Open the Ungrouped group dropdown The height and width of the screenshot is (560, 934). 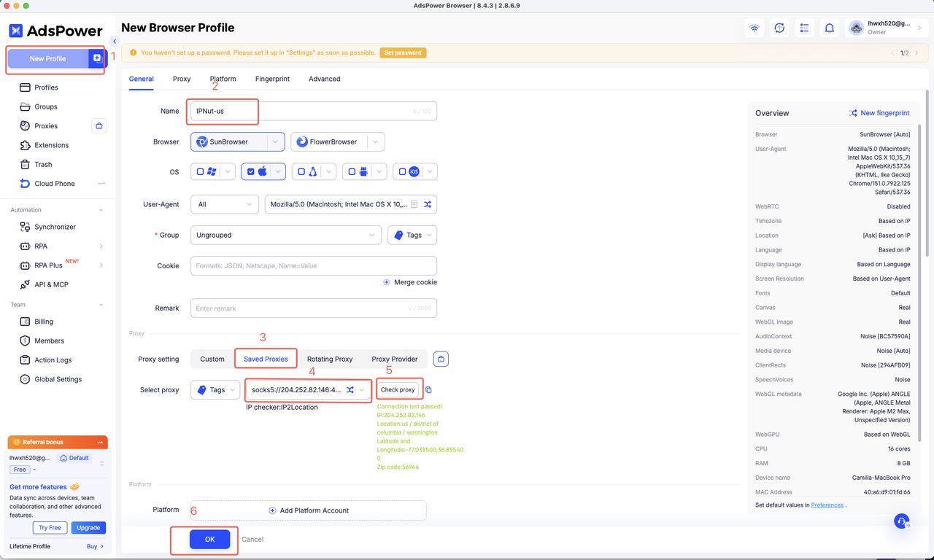click(286, 235)
